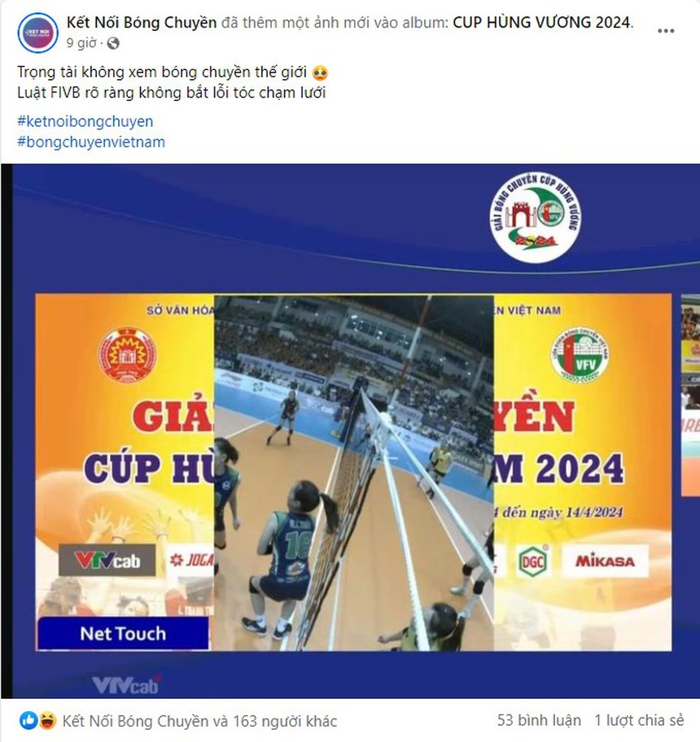Click the VFV federation logo in the image
The width and height of the screenshot is (700, 742).
580,355
